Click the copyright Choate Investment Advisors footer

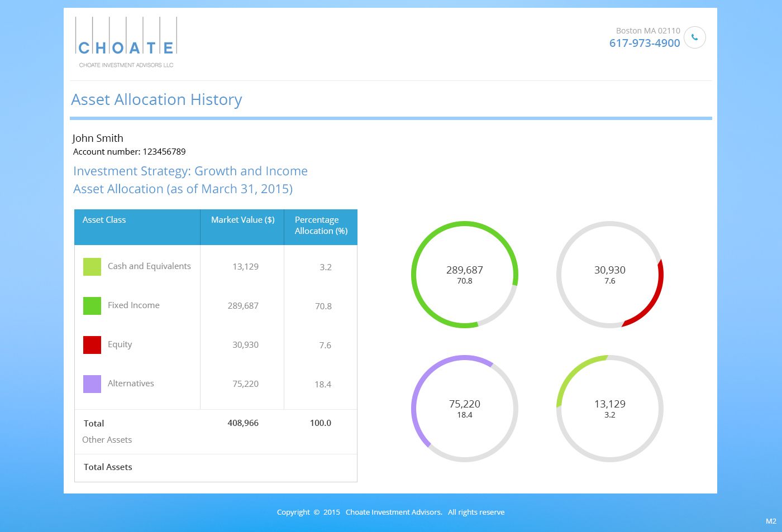(391, 512)
